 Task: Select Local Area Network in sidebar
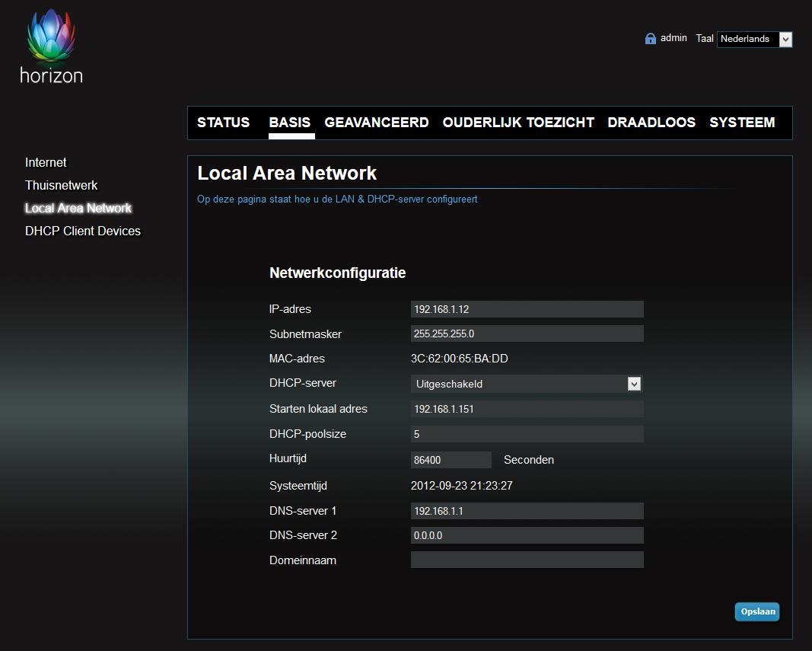pyautogui.click(x=78, y=208)
